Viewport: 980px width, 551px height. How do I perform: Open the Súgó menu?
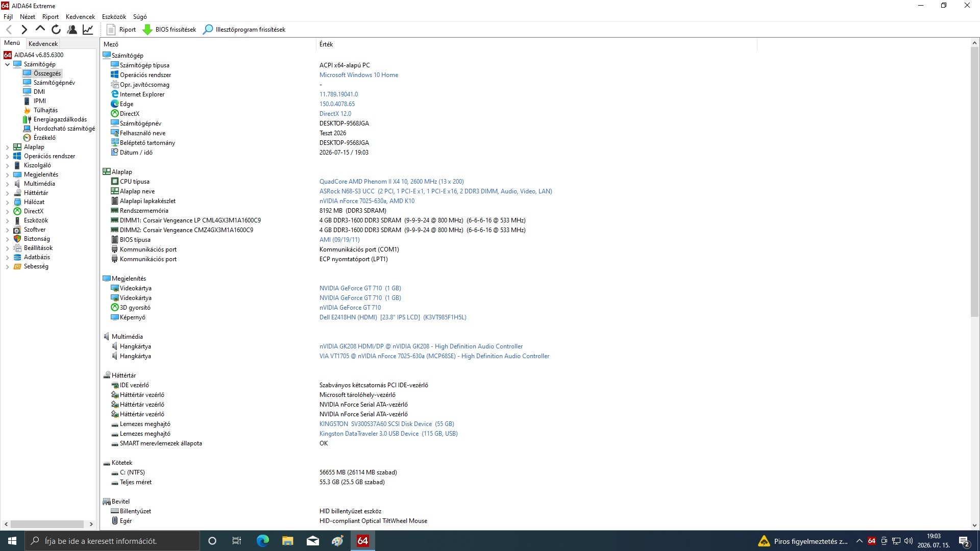coord(140,17)
